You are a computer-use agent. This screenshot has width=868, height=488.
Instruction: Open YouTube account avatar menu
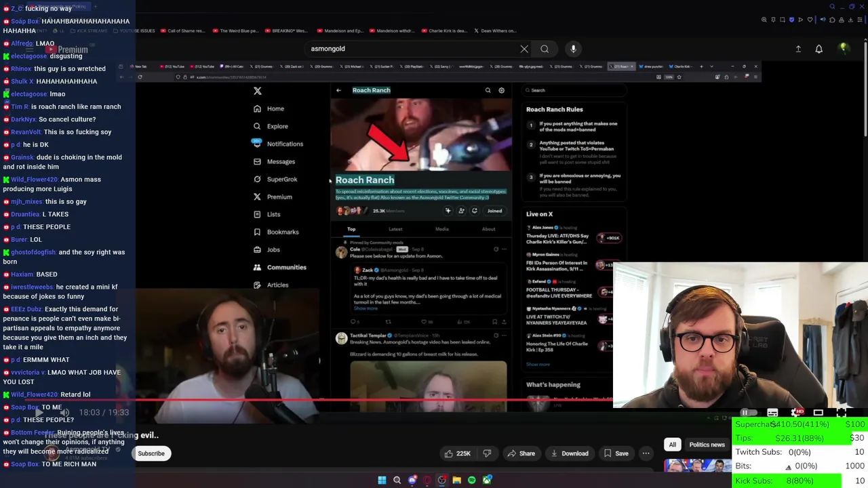(x=843, y=48)
